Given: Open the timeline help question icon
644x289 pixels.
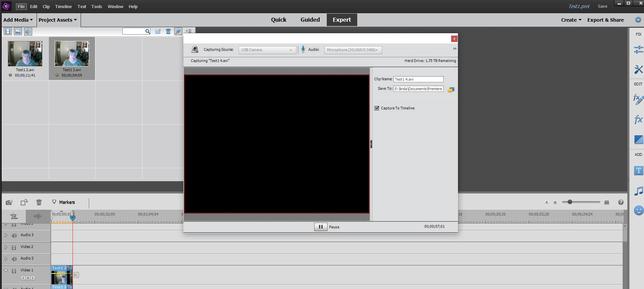Looking at the screenshot, I should coord(621,202).
